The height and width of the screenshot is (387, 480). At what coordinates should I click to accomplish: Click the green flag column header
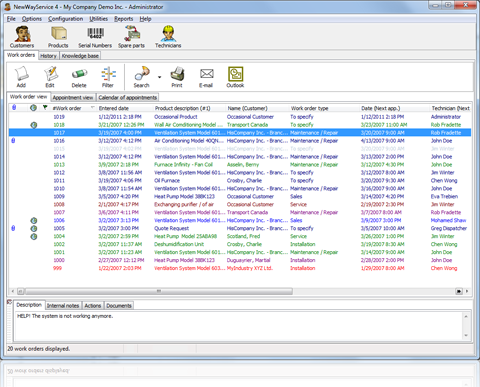(45, 107)
